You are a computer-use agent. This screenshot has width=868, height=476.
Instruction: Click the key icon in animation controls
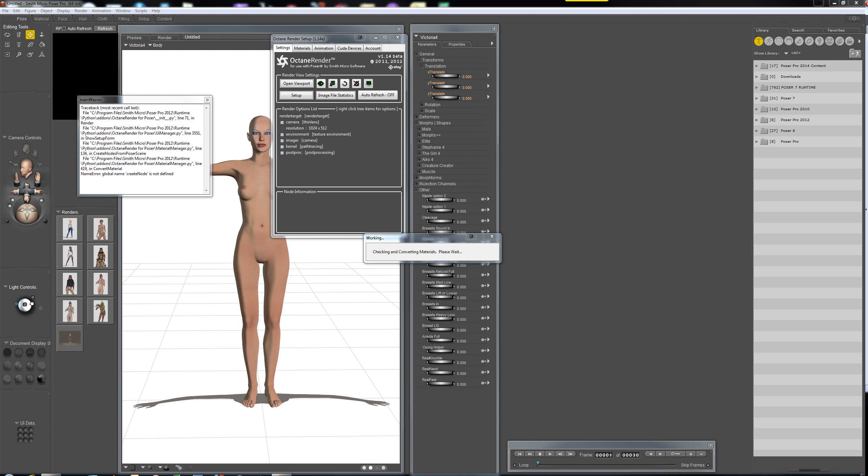[x=675, y=454]
